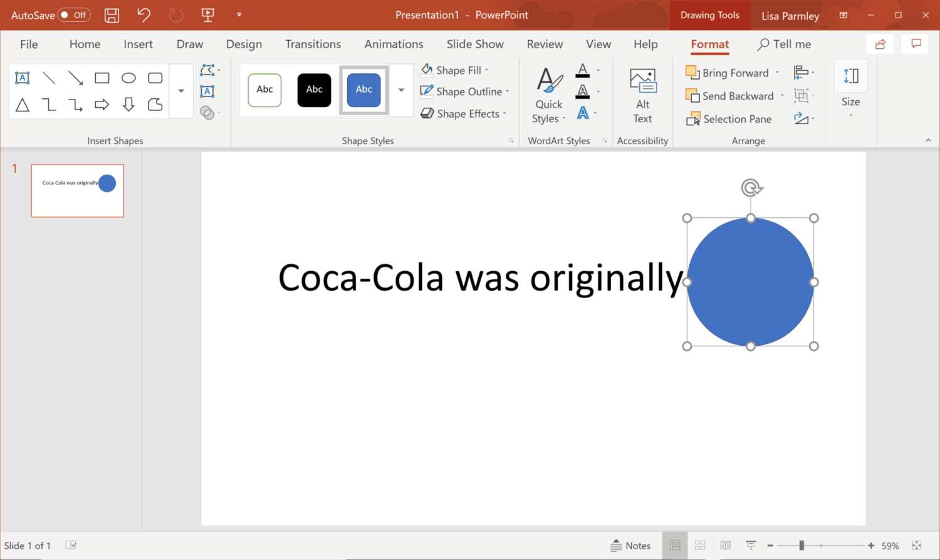Click the zoom slider handle
This screenshot has width=940, height=560.
coord(801,546)
